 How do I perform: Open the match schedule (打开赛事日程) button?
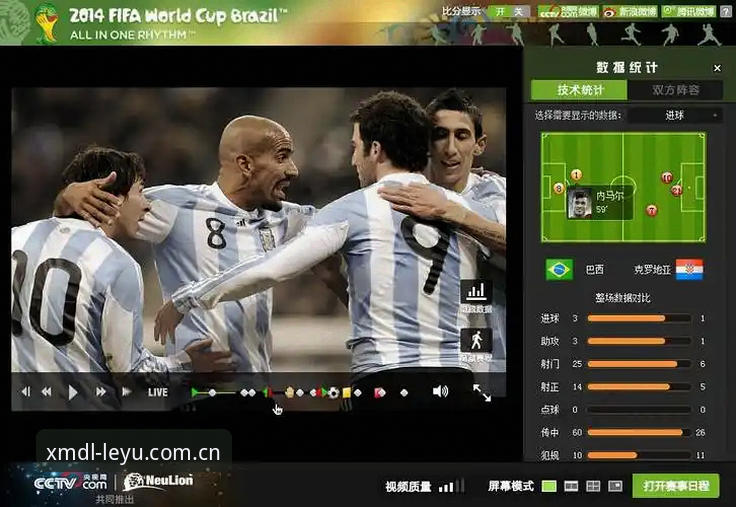coord(676,485)
